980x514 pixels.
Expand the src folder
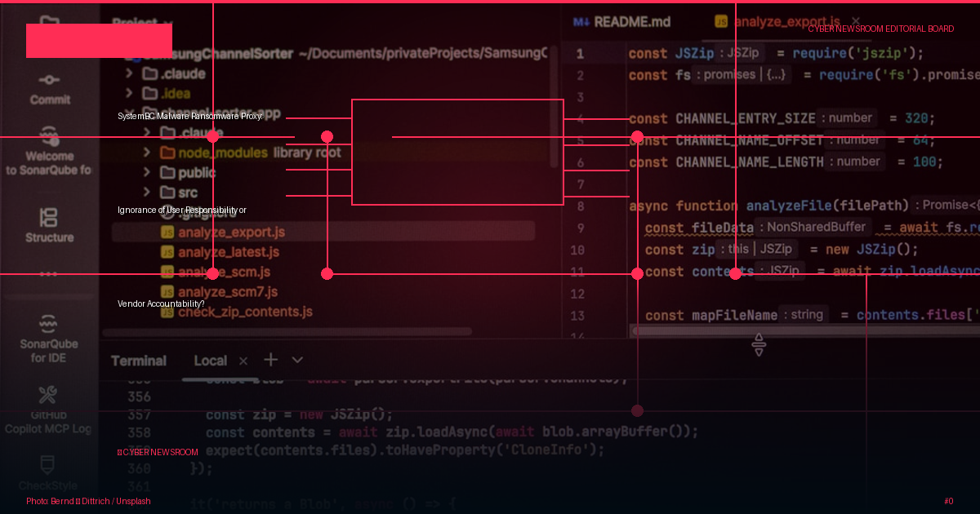click(146, 193)
